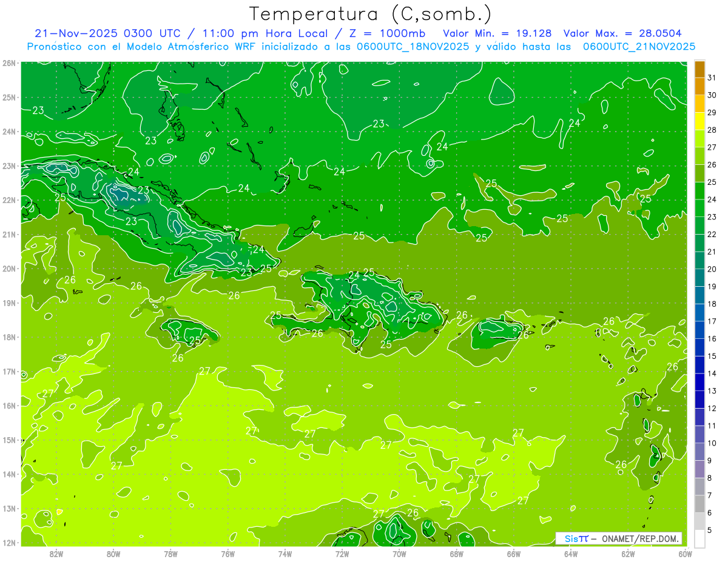
Task: Click the "0600UTC_18NOV2025" initialization time
Action: pyautogui.click(x=413, y=47)
